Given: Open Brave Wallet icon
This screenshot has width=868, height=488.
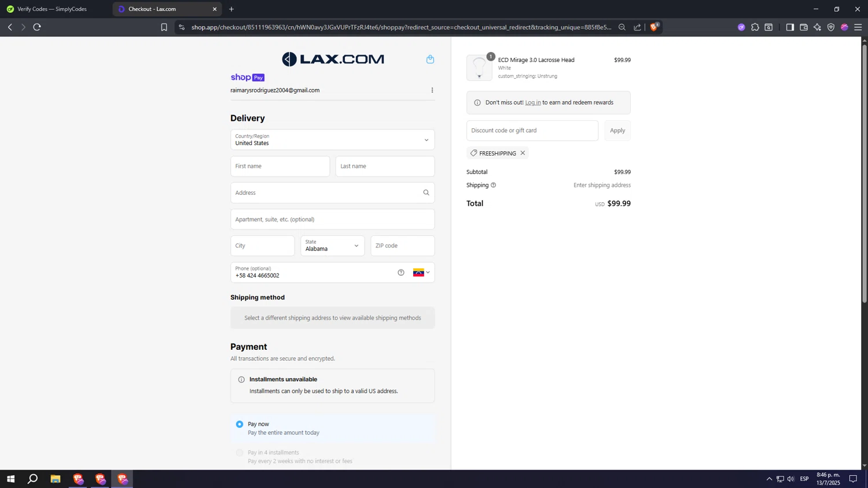Looking at the screenshot, I should point(804,27).
